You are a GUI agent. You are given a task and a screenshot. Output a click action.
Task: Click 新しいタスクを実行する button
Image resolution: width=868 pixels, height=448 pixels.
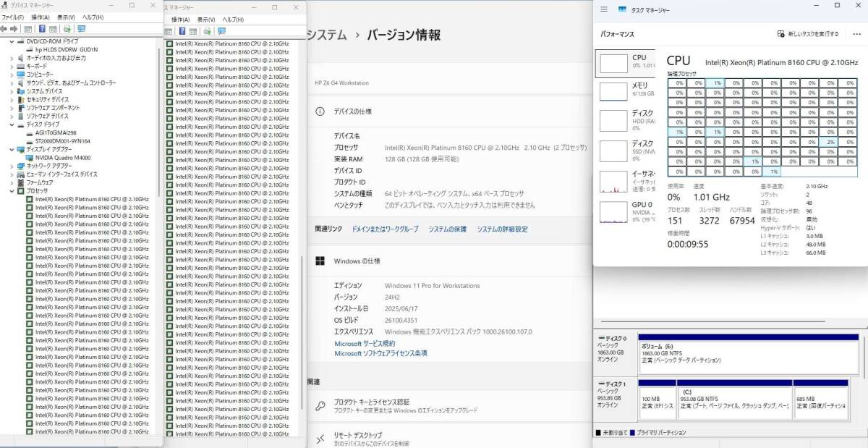[x=808, y=33]
